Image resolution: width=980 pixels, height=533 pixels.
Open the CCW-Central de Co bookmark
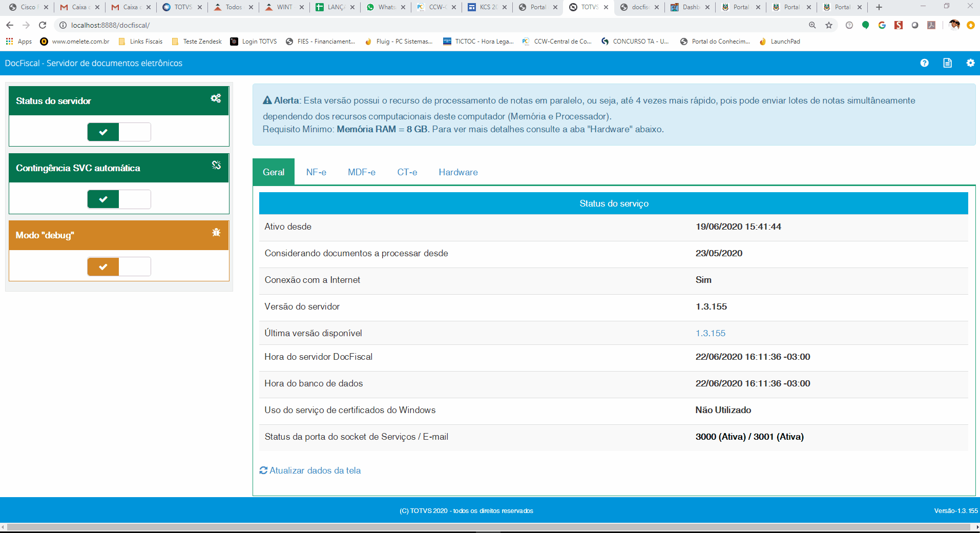(557, 42)
